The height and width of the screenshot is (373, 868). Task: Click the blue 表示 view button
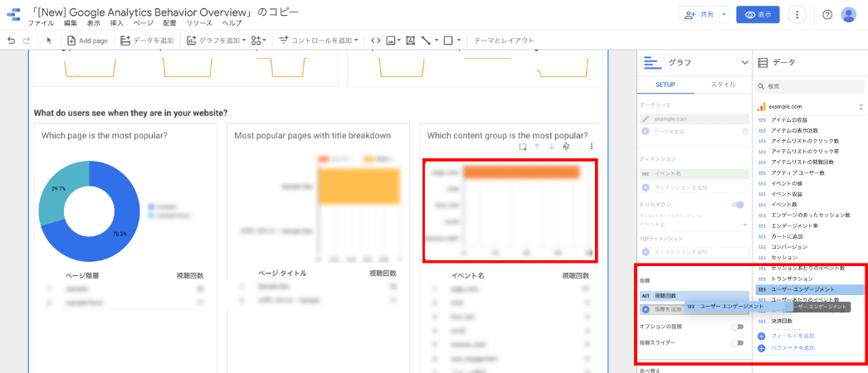point(758,15)
